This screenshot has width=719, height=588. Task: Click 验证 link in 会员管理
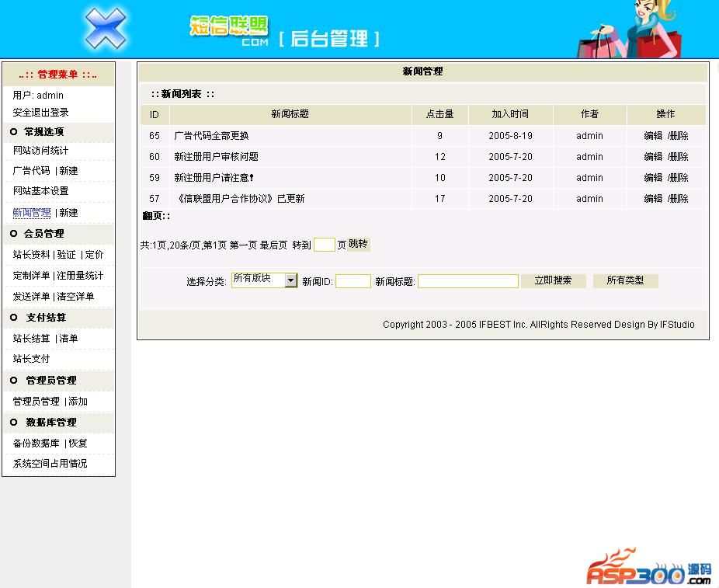(67, 255)
